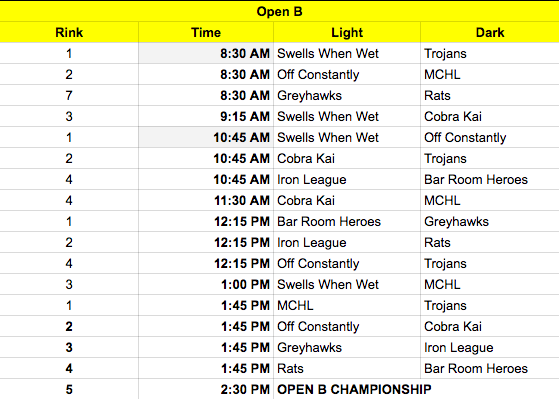This screenshot has width=559, height=399.
Task: Click the Time column header
Action: (x=206, y=32)
